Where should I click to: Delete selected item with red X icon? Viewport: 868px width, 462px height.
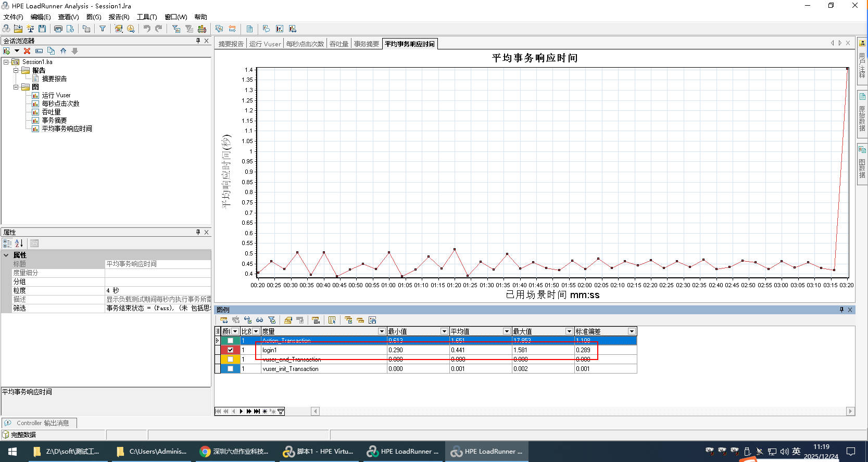click(x=27, y=51)
